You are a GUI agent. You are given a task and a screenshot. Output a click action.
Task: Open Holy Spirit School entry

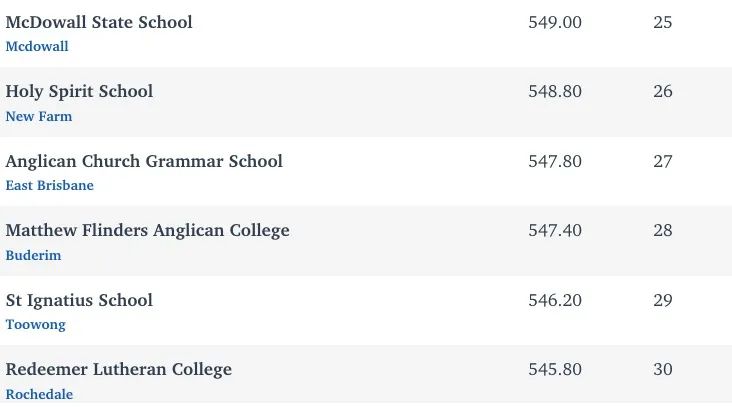pos(79,91)
